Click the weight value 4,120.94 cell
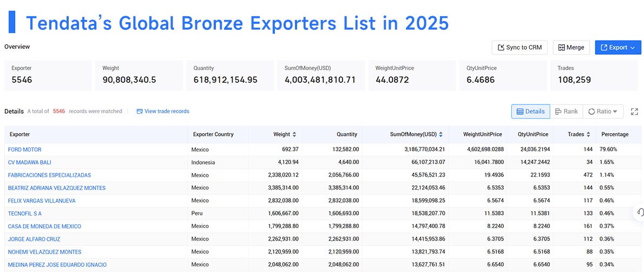 (288, 162)
